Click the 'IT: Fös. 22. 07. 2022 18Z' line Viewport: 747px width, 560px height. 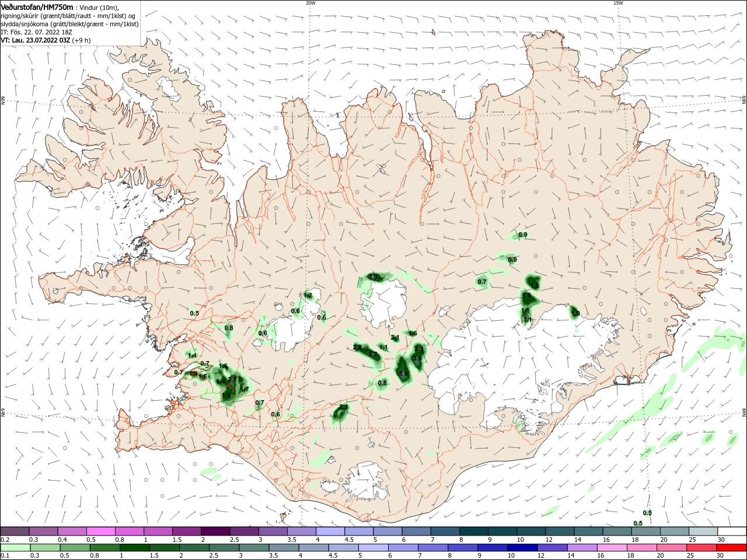(x=36, y=32)
